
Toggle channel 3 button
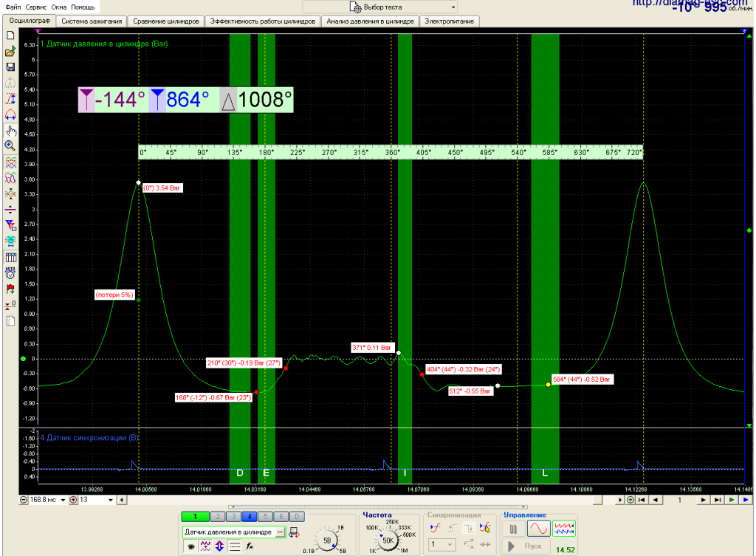click(234, 516)
